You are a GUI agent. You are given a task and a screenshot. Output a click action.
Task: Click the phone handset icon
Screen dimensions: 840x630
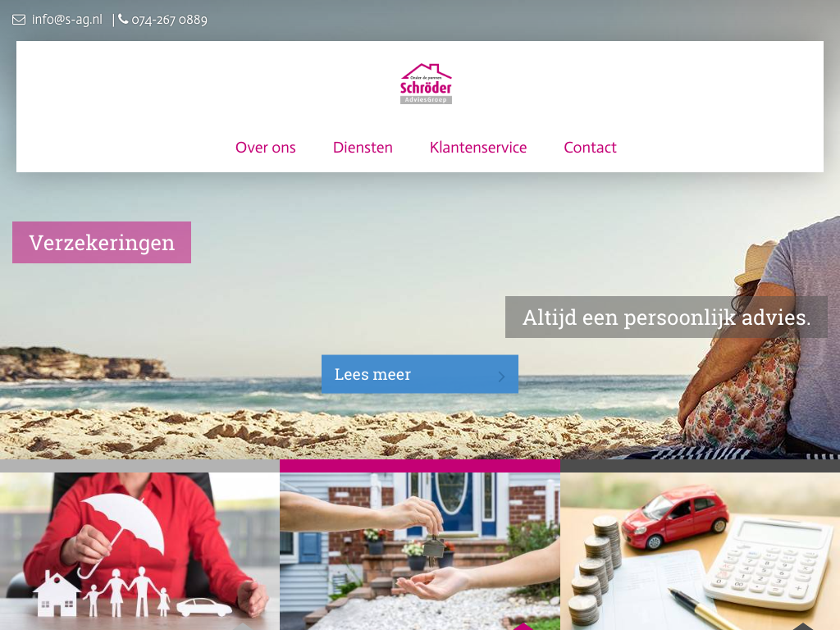coord(123,20)
